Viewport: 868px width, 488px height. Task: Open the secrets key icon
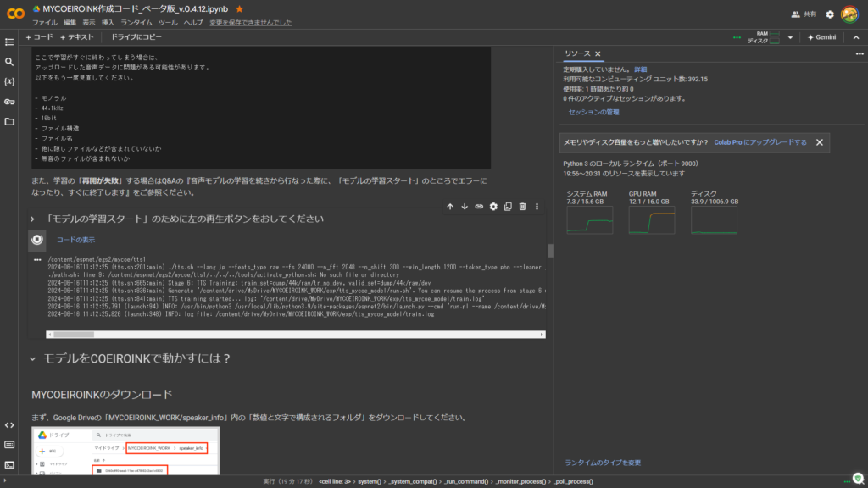coord(9,102)
